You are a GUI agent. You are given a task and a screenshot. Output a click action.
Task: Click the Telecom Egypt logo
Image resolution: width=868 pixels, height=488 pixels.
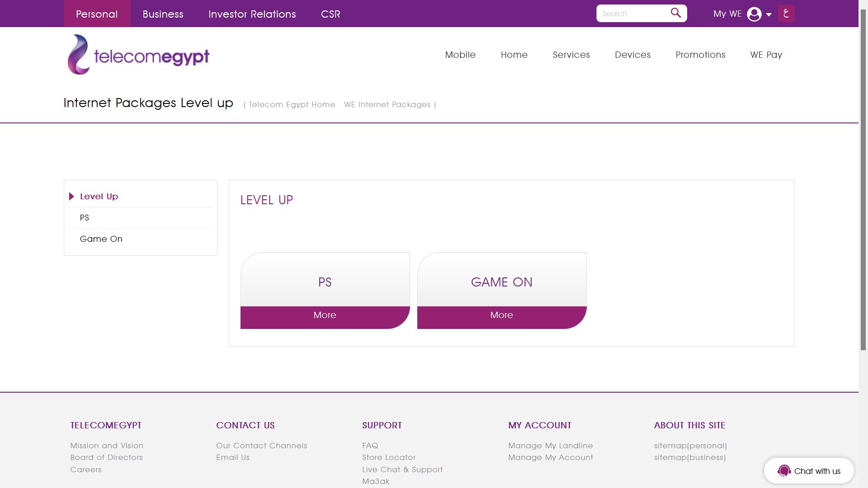pos(138,55)
